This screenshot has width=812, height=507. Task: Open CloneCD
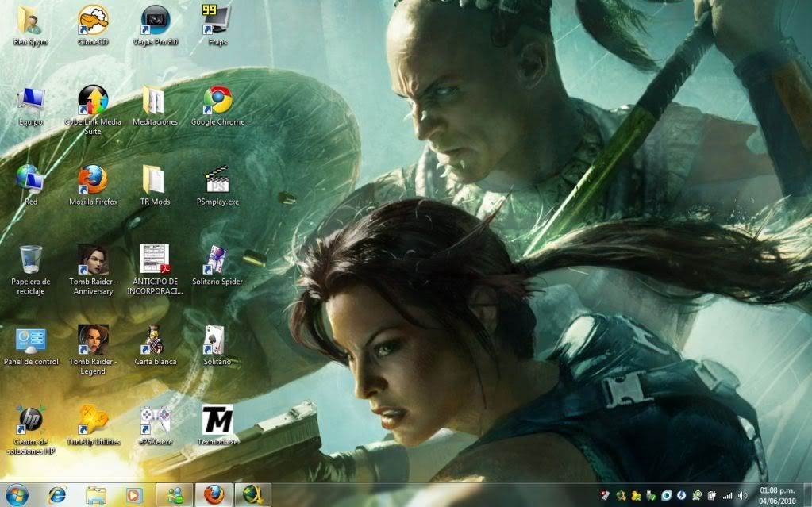pyautogui.click(x=93, y=20)
